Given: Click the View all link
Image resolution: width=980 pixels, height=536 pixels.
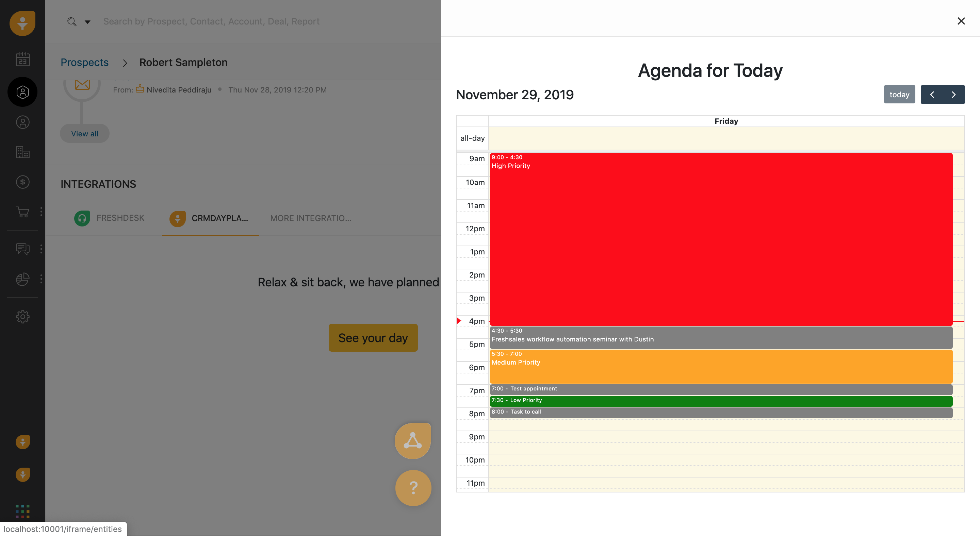Looking at the screenshot, I should (x=84, y=133).
